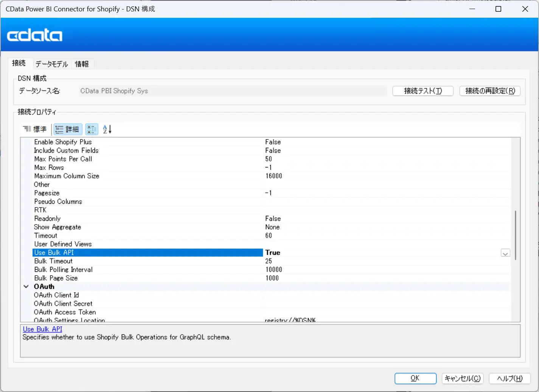Open the 情報 tab
539x392 pixels.
tap(82, 64)
